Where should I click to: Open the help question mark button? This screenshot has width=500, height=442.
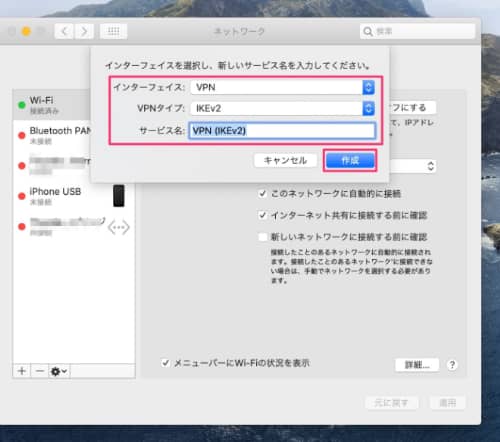pos(452,365)
